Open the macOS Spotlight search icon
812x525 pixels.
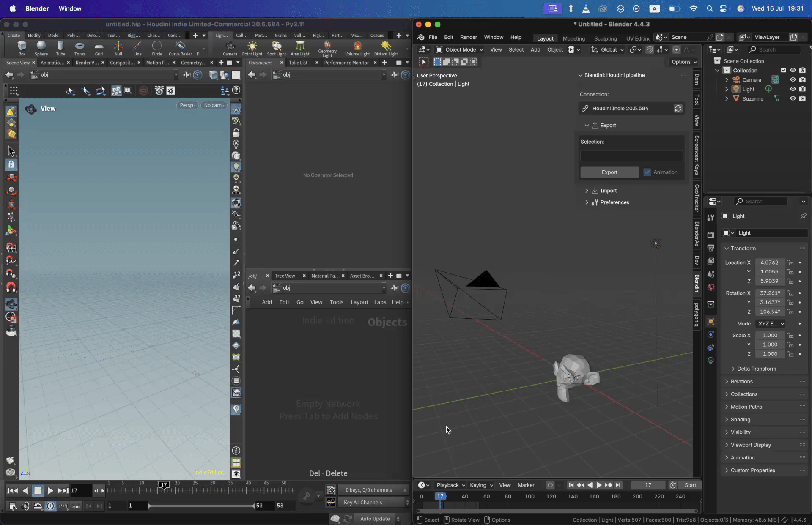pyautogui.click(x=709, y=8)
